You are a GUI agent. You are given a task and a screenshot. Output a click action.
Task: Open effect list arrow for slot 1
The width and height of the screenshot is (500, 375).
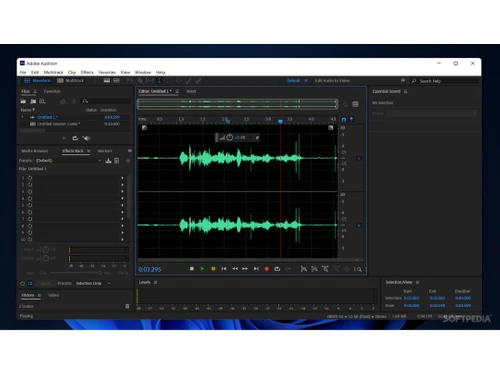[x=122, y=178]
